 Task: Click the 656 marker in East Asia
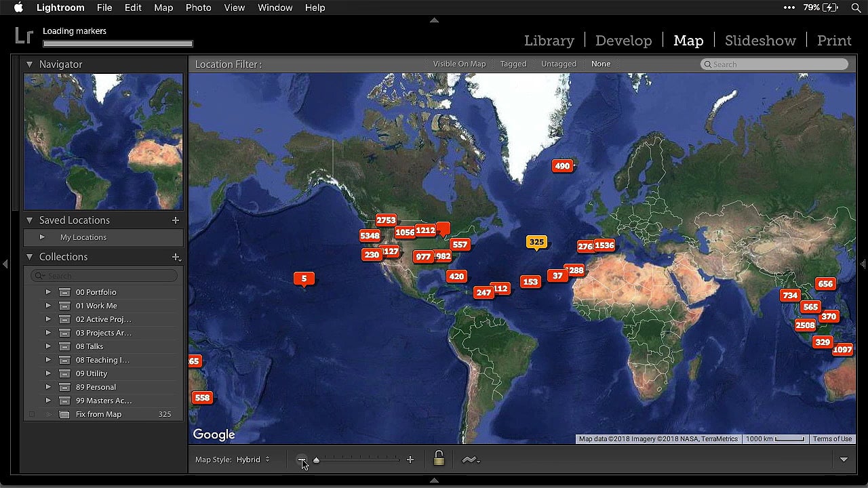[x=825, y=285]
